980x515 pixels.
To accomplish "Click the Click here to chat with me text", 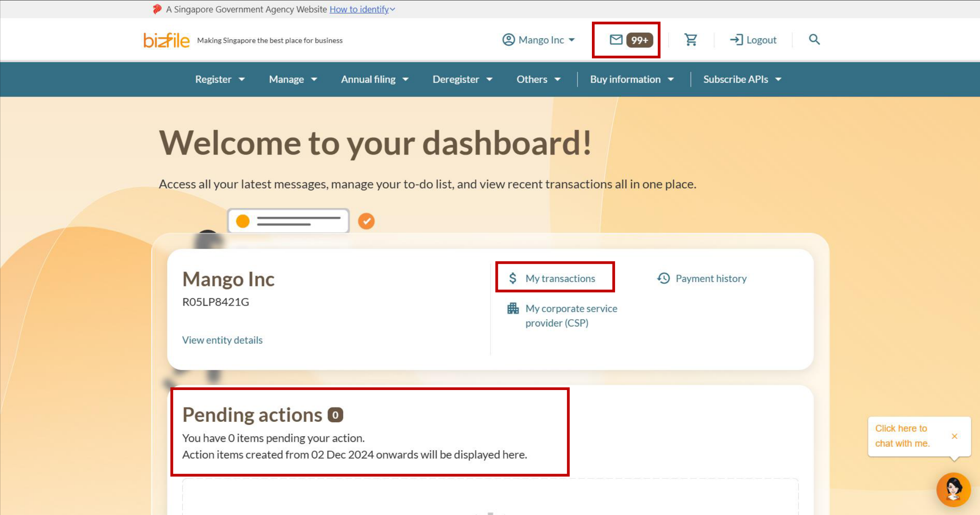I will coord(902,436).
